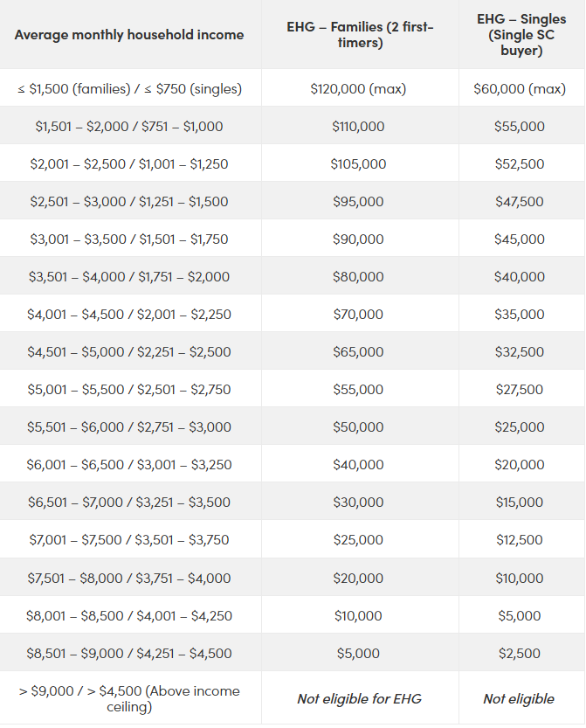Select the '$15,000' singles grant cell
586x728 pixels.
point(520,503)
